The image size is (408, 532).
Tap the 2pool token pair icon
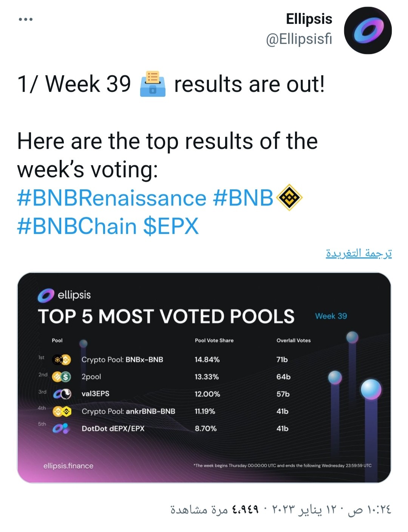pos(61,377)
